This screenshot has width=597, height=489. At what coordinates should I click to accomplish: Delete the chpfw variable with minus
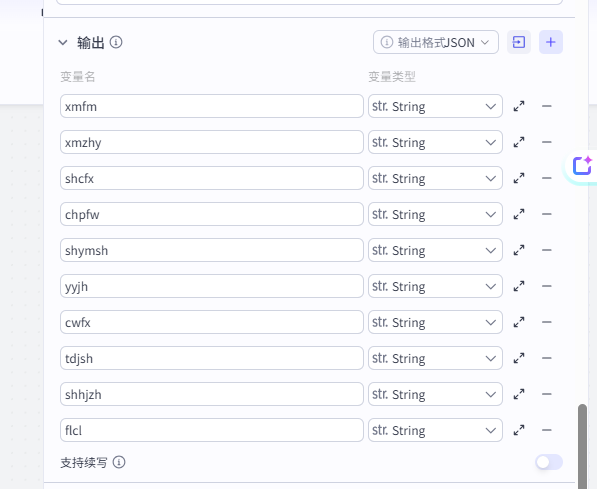click(x=546, y=214)
